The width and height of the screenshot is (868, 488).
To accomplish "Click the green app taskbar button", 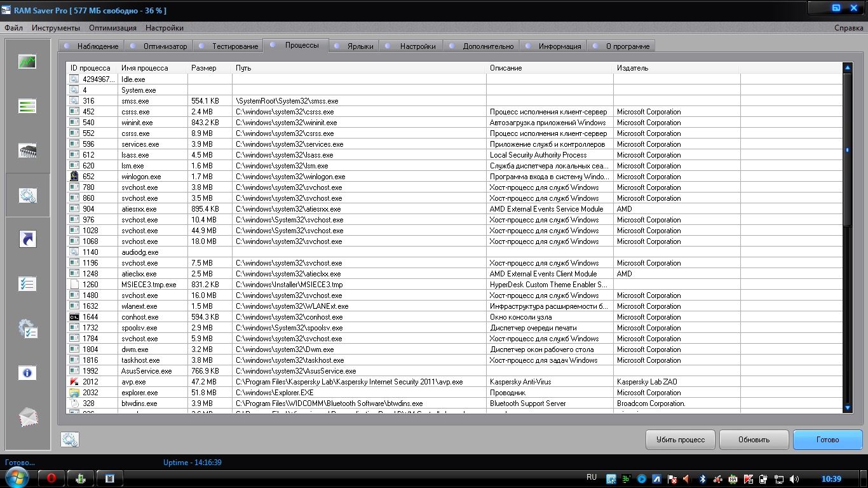I will click(81, 478).
